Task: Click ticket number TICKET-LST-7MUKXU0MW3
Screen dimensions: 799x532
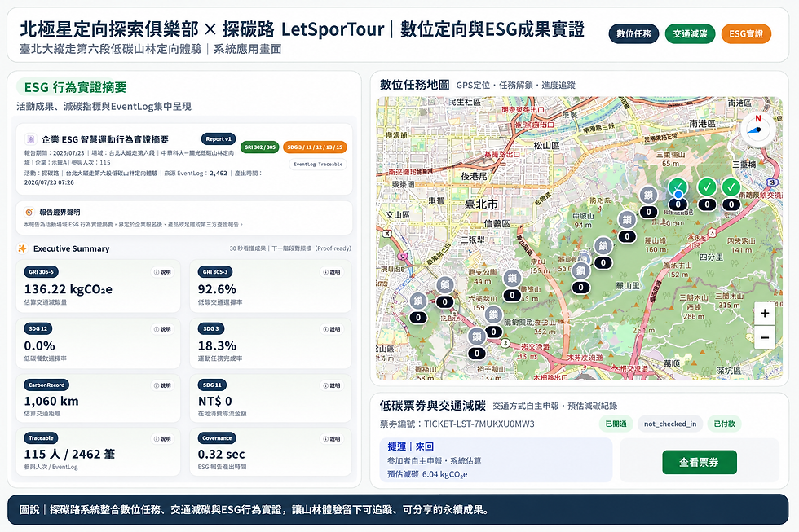Action: (479, 424)
